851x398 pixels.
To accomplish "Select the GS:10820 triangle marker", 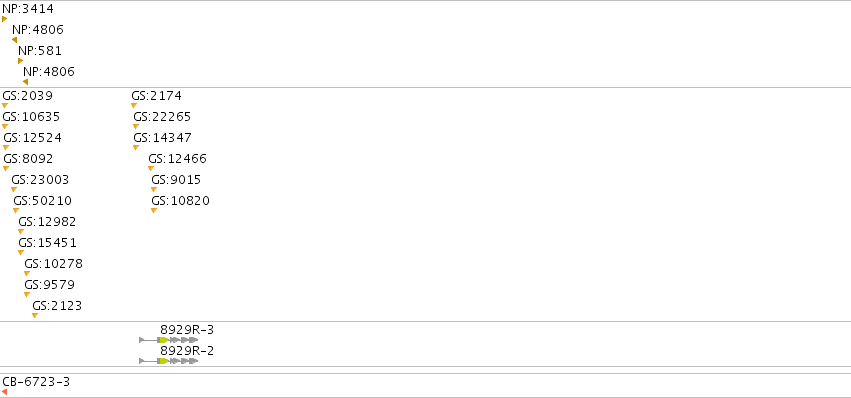I will point(154,210).
